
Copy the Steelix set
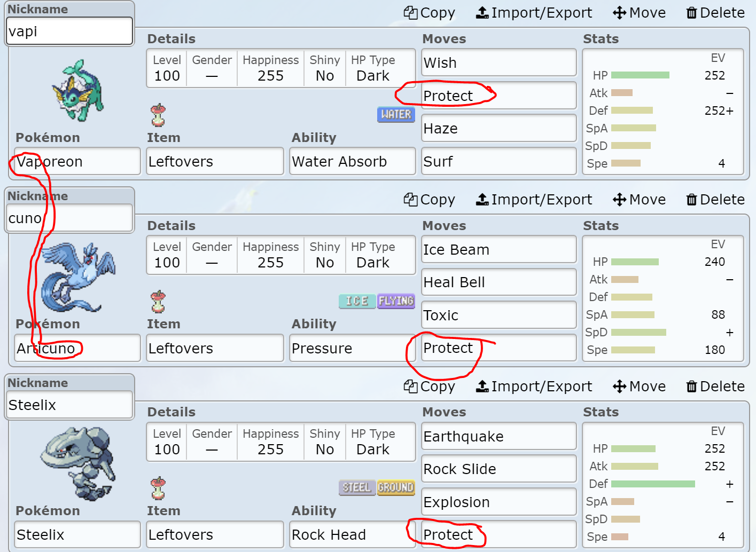[x=429, y=387]
